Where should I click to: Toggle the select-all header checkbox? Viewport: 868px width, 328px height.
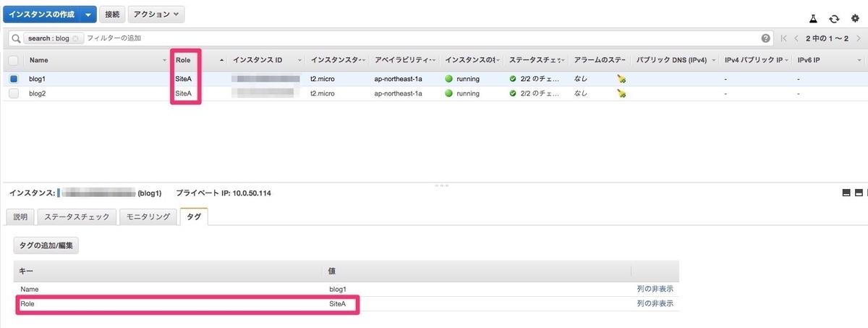click(x=14, y=60)
